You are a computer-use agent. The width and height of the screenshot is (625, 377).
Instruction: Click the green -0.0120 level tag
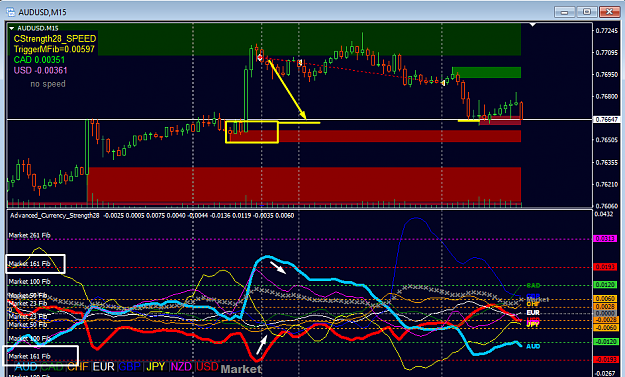pos(605,342)
